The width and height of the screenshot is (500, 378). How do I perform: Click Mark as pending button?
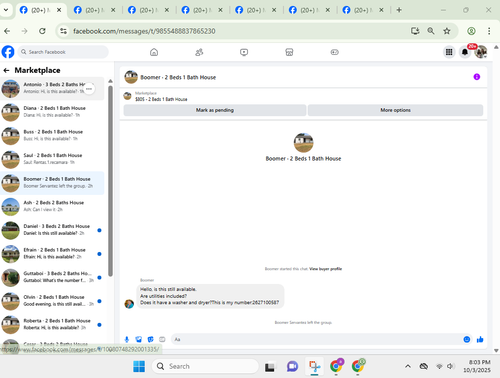coord(215,110)
